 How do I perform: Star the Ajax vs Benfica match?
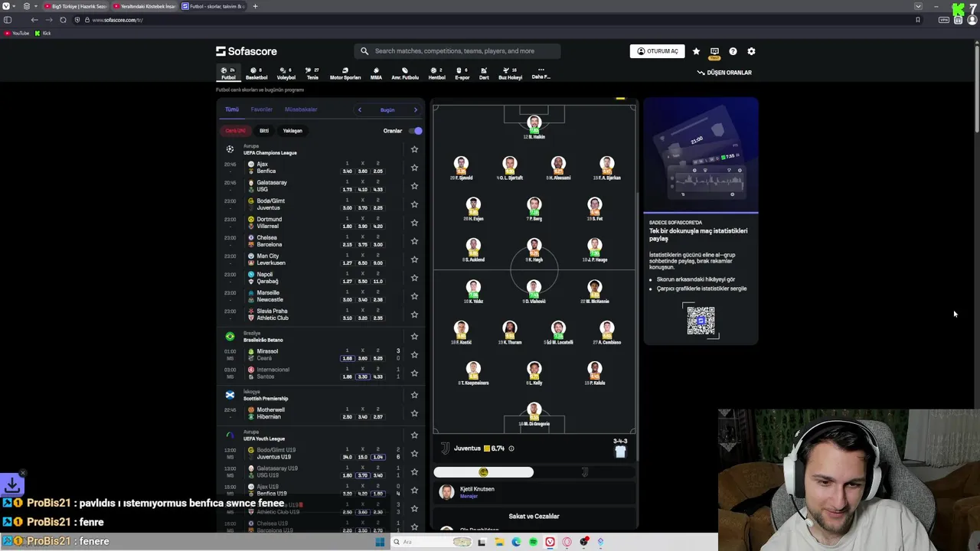click(x=414, y=168)
